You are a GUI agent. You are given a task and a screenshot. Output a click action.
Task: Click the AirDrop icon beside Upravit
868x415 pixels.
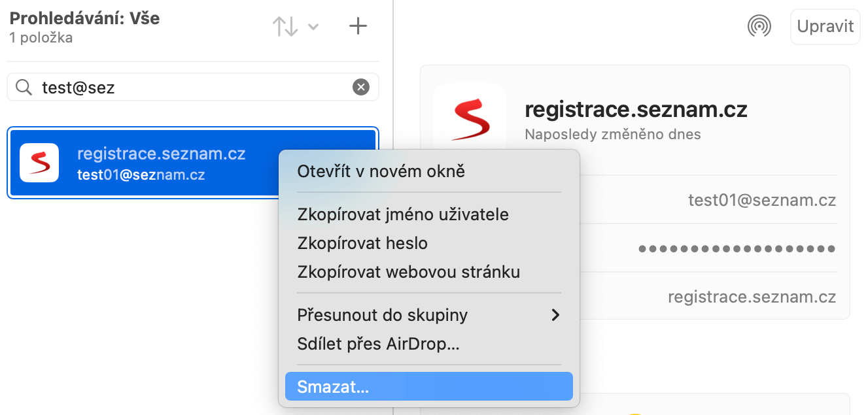coord(759,26)
